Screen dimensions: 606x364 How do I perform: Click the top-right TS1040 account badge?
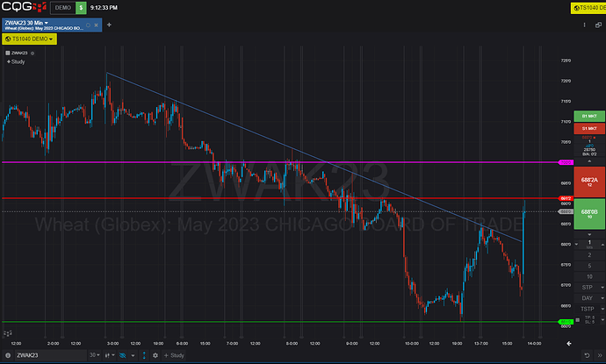[x=588, y=8]
